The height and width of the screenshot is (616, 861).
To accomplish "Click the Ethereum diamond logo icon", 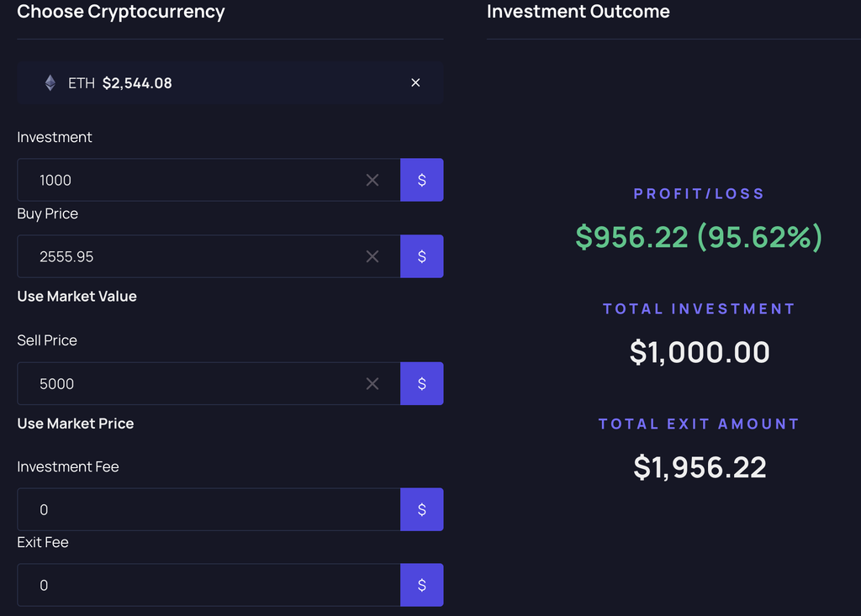I will [x=50, y=83].
